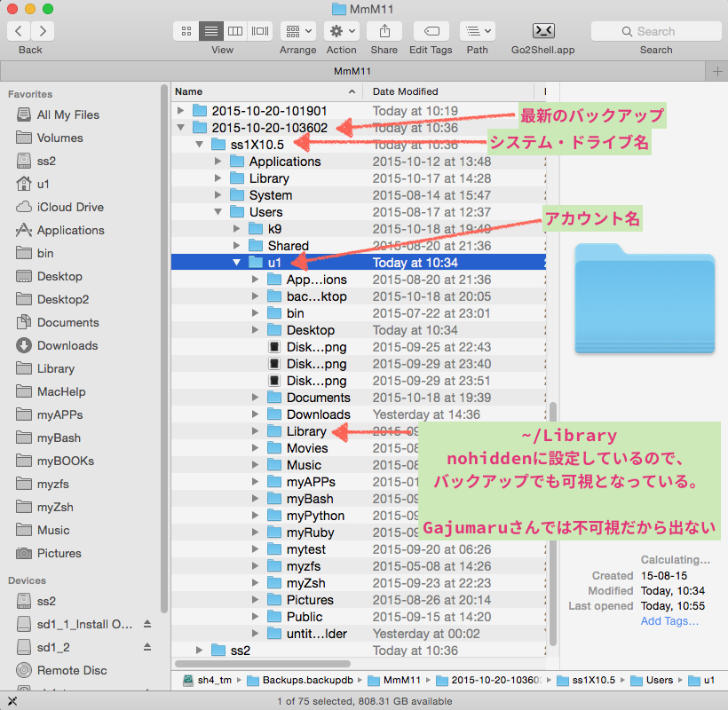Image resolution: width=728 pixels, height=710 pixels.
Task: Open iCloud Drive in the sidebar
Action: 69,207
